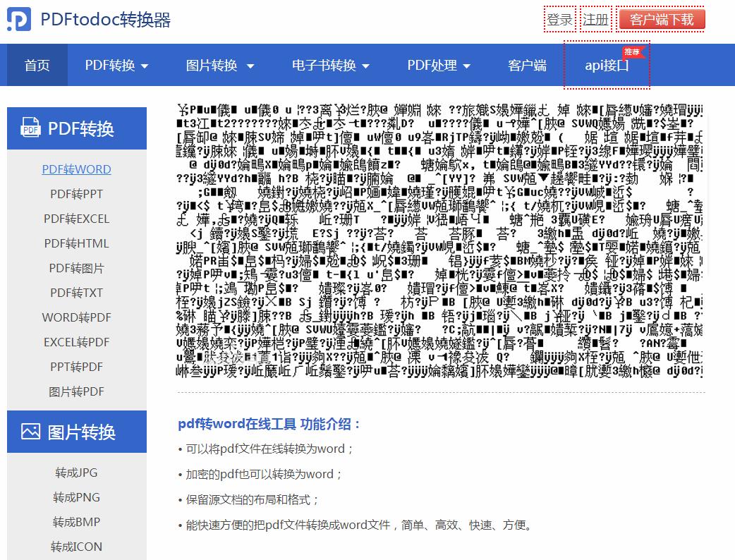The image size is (735, 560).
Task: Select PDF转WORD in the sidebar
Action: (x=75, y=169)
